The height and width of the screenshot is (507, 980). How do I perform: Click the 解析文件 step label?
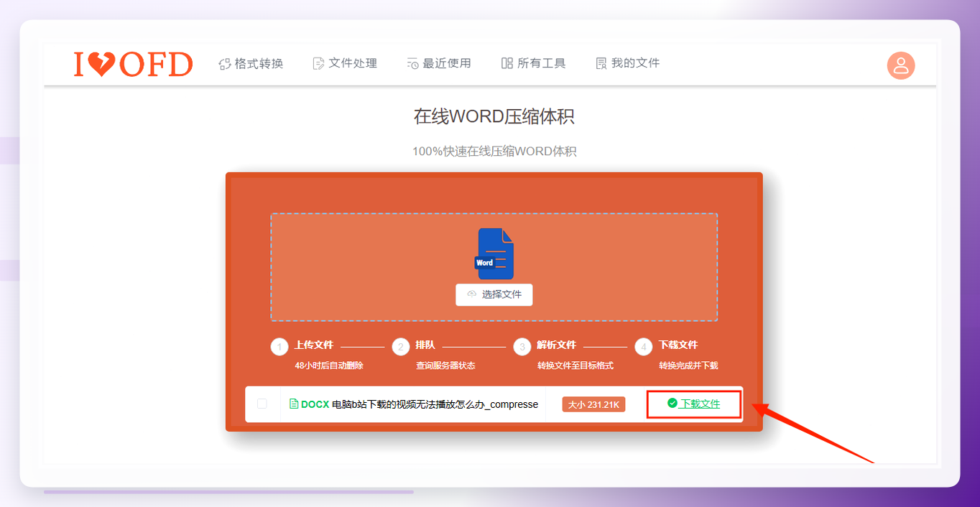pos(557,345)
